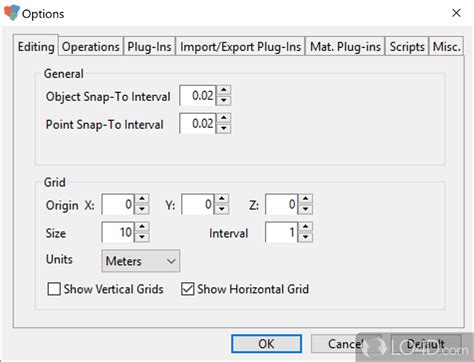
Task: Click the Cancel button
Action: pos(346,344)
